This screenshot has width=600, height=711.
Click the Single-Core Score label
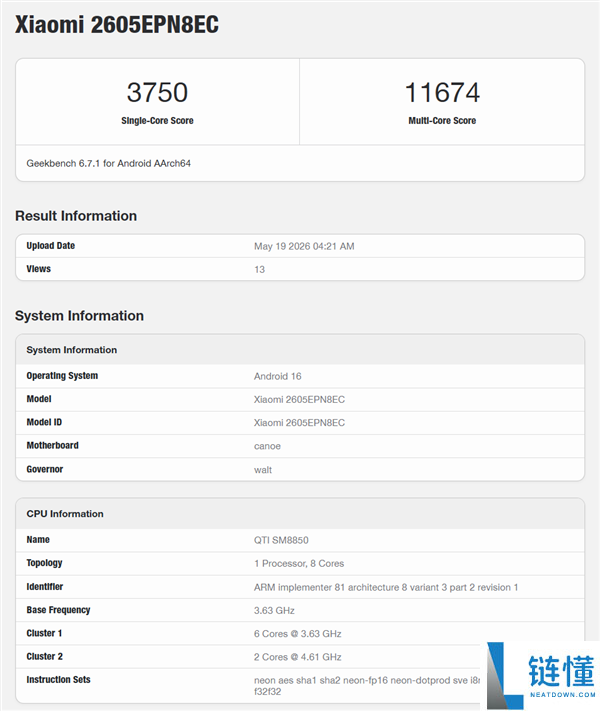pyautogui.click(x=157, y=121)
